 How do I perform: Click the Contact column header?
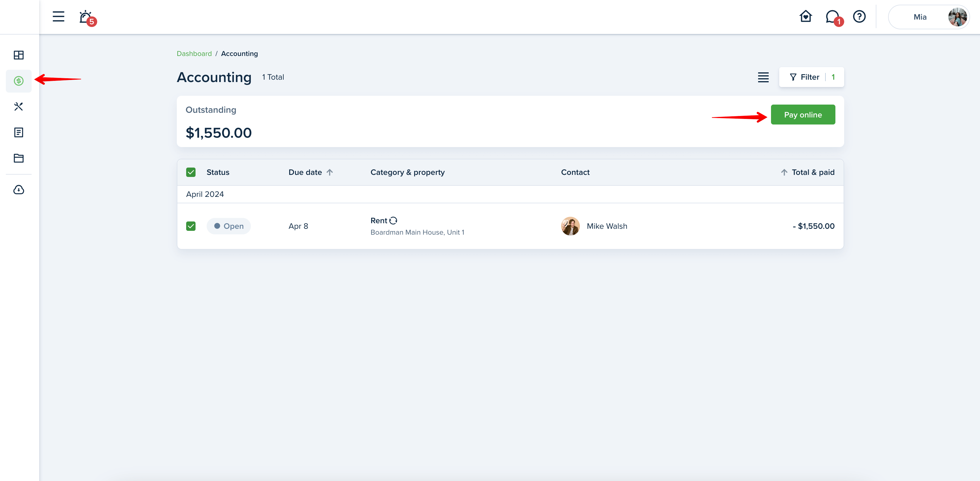tap(575, 173)
